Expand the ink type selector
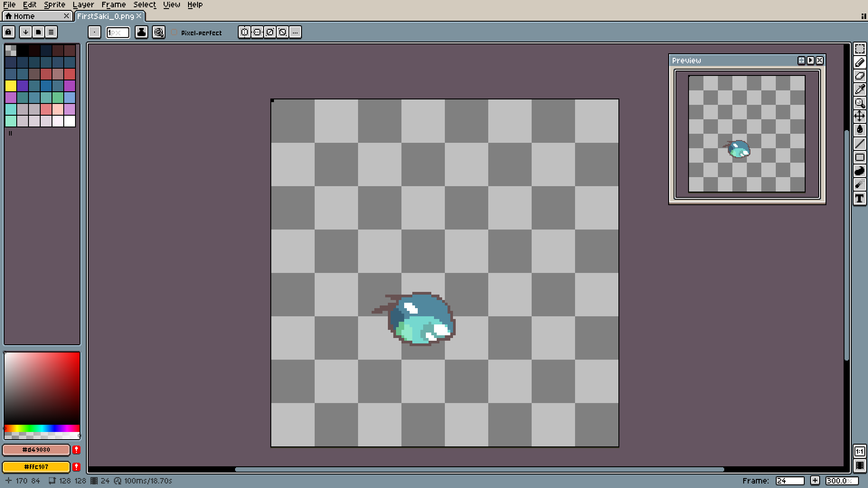Screen dimensions: 868x488 coord(142,32)
